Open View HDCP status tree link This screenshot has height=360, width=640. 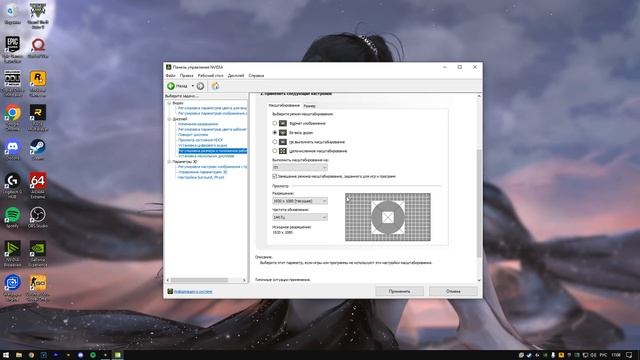[x=200, y=140]
